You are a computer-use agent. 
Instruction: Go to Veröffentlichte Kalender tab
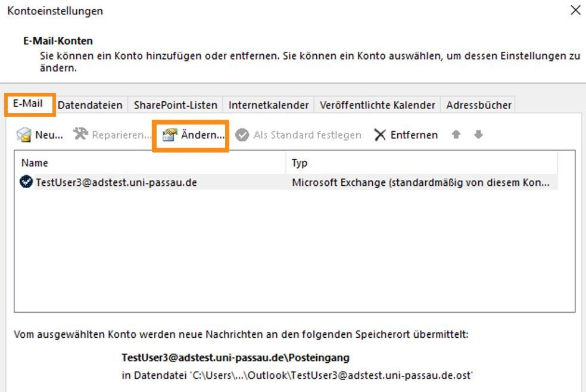point(378,105)
